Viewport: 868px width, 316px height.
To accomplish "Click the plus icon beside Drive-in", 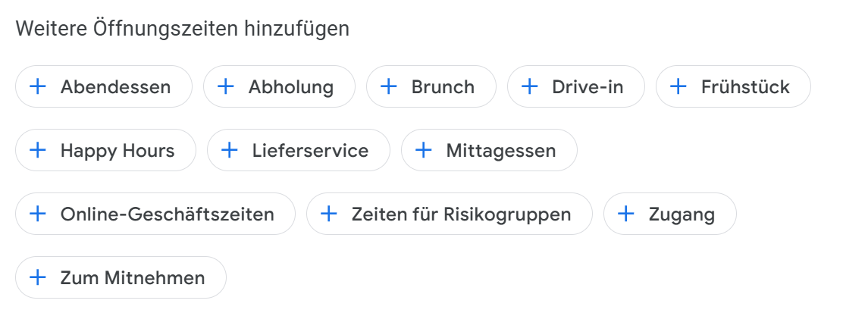I will tap(530, 87).
